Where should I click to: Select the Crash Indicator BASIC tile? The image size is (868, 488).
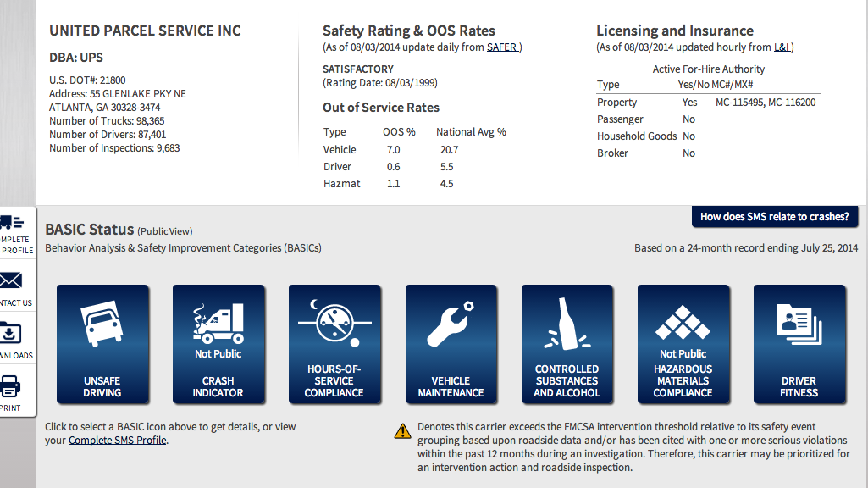[218, 344]
